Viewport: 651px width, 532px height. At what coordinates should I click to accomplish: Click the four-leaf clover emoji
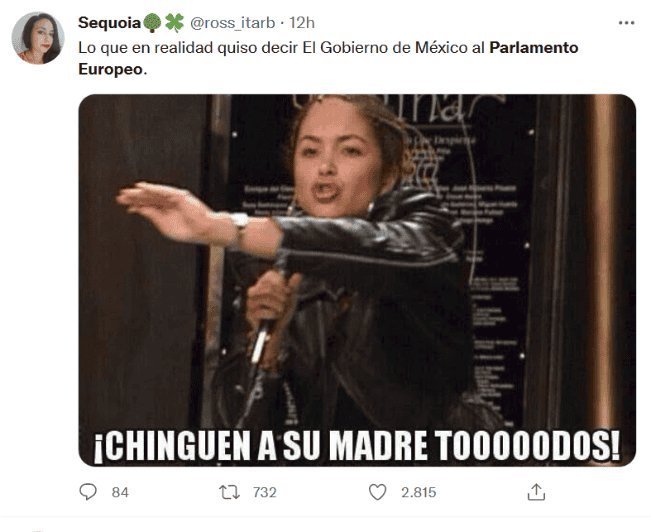[174, 23]
